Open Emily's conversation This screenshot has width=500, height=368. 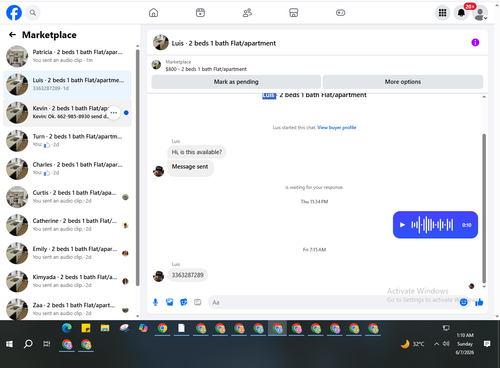67,253
